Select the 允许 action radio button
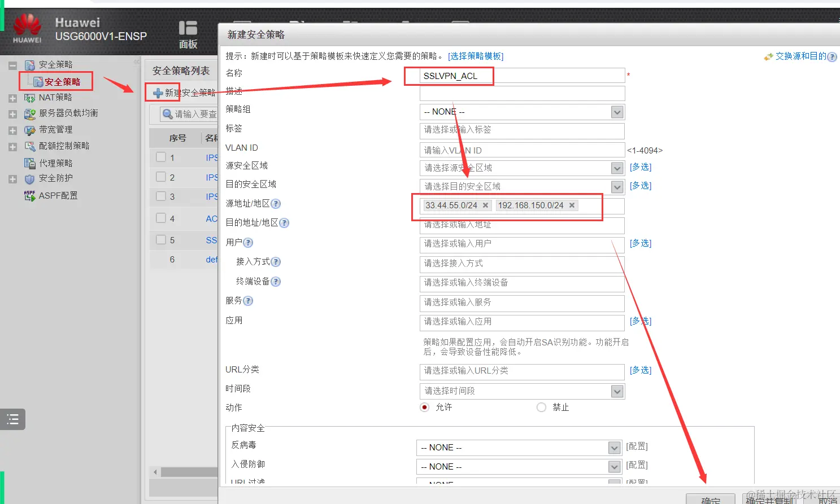The width and height of the screenshot is (840, 504). coord(425,407)
